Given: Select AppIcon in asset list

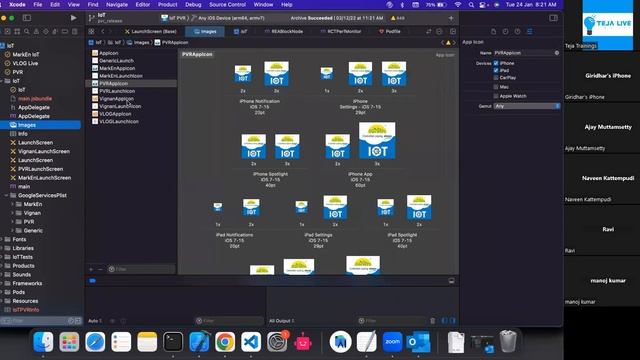Looking at the screenshot, I should click(109, 53).
